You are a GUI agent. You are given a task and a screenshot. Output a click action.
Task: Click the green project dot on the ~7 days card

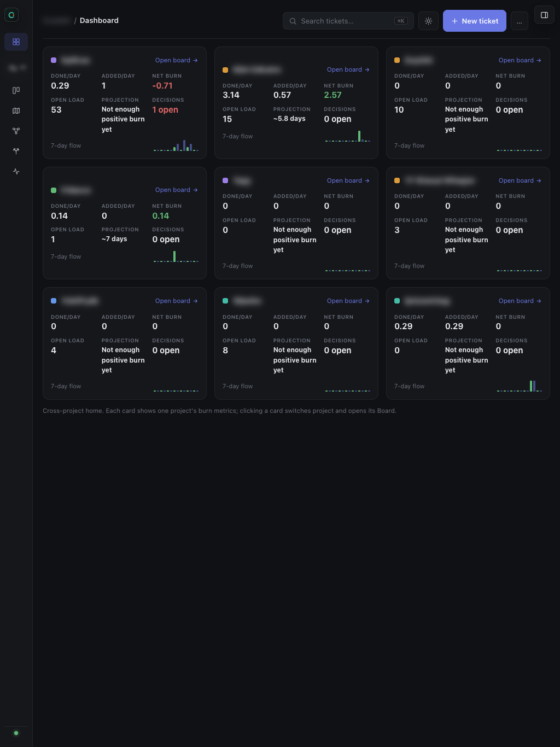[x=54, y=190]
